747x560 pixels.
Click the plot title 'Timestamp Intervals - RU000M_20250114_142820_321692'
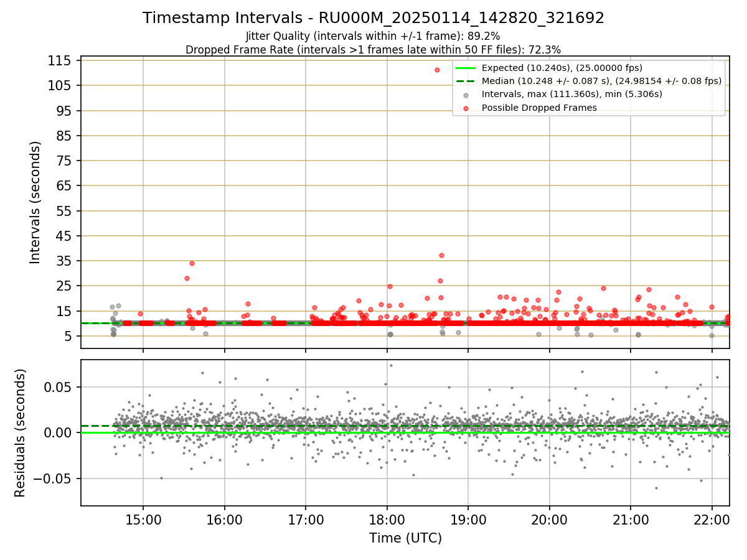(374, 18)
